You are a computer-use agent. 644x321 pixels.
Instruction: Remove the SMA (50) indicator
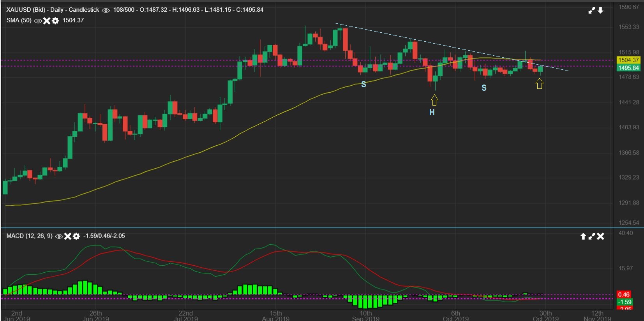tap(47, 21)
